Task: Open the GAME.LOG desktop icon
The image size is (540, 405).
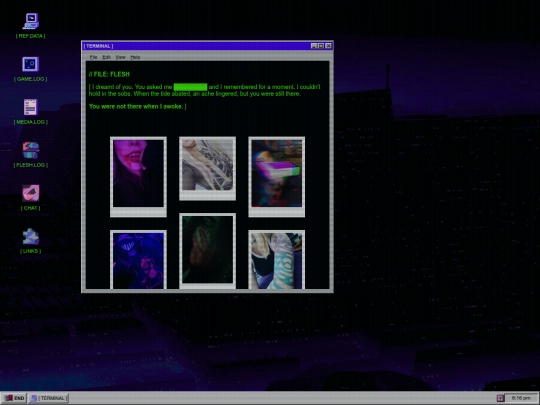Action: [31, 69]
